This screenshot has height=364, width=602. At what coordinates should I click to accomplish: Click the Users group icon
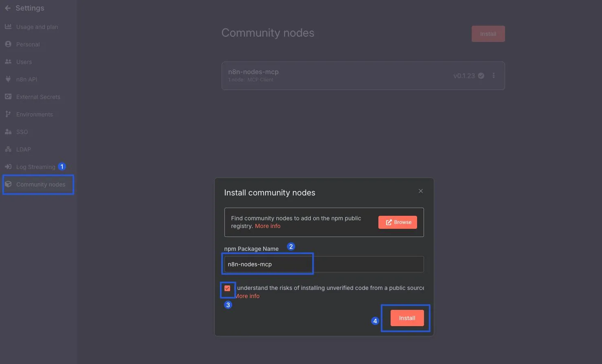tap(8, 61)
